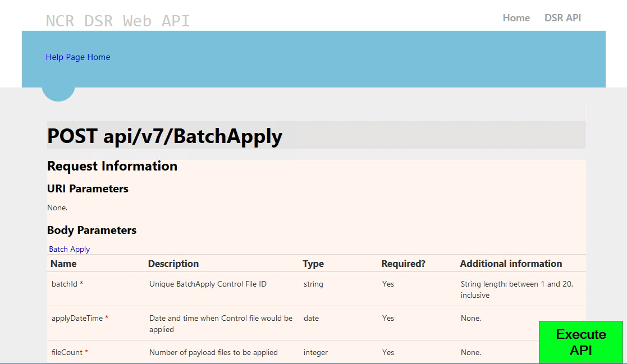Click the 'integer' type cell

pos(315,352)
